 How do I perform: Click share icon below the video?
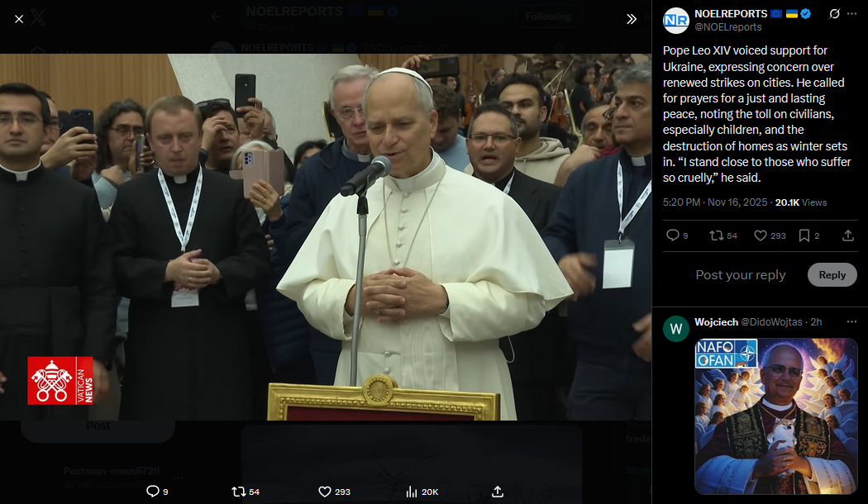click(x=498, y=492)
